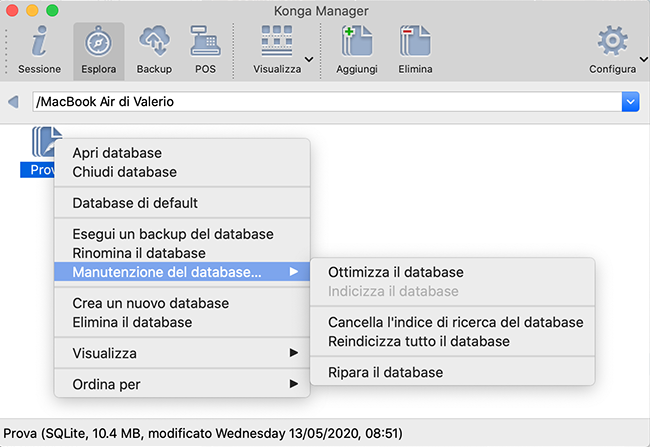Expand the Configura dropdown arrow
This screenshot has width=650, height=447.
pyautogui.click(x=641, y=60)
